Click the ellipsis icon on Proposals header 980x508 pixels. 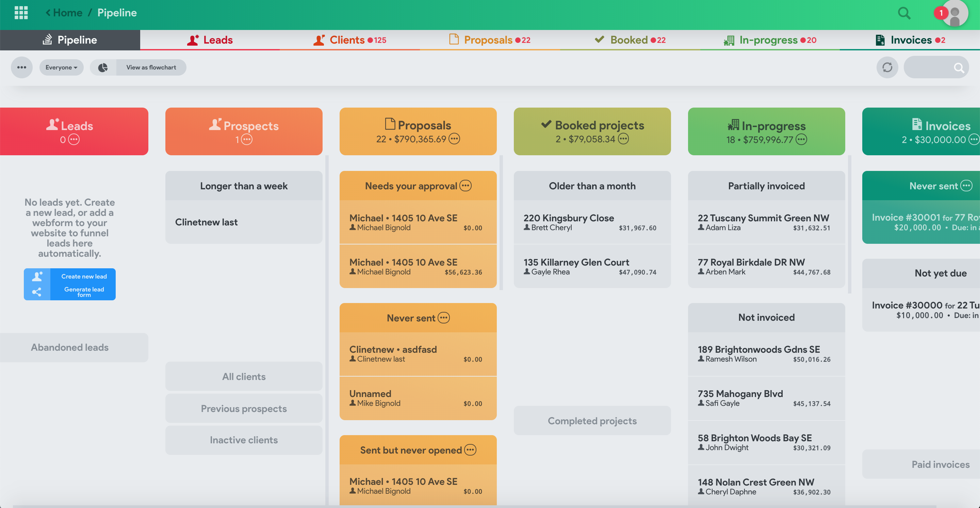point(454,139)
